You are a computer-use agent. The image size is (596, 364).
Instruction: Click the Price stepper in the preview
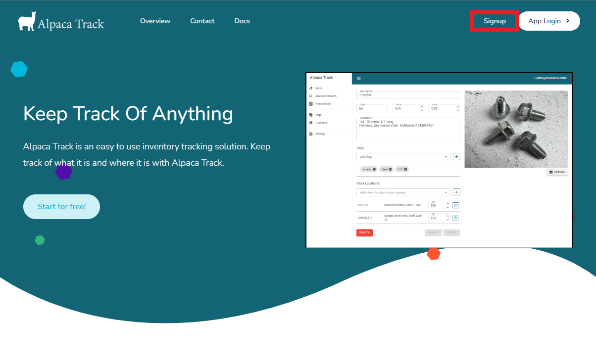422,108
